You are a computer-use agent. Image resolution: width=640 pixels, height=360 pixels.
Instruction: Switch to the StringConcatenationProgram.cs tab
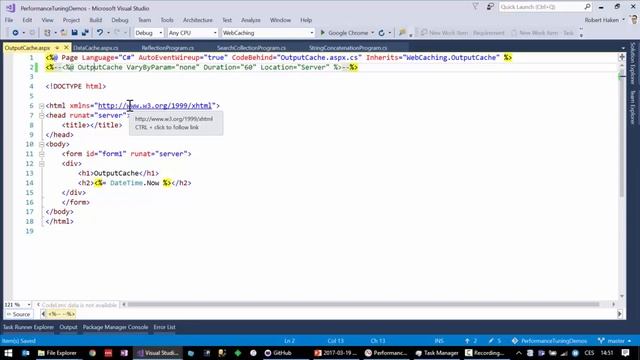coord(348,48)
